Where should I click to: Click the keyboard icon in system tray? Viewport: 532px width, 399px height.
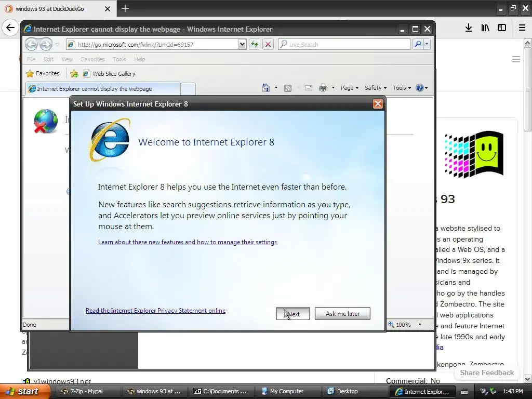[464, 392]
